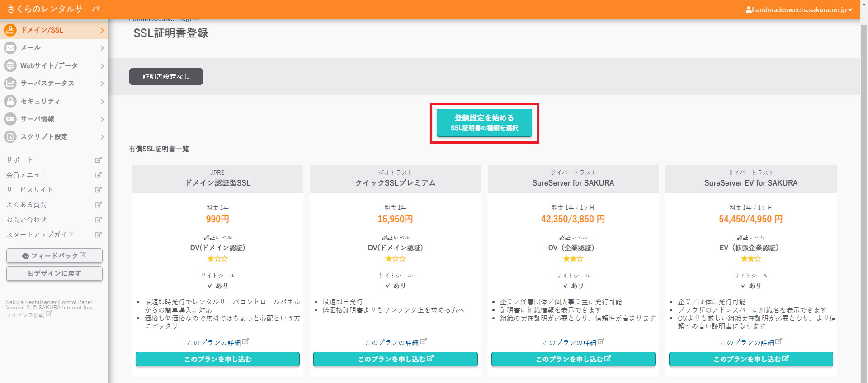Click external link icon beside 会員メニュー
Image resolution: width=868 pixels, height=383 pixels.
pyautogui.click(x=98, y=175)
